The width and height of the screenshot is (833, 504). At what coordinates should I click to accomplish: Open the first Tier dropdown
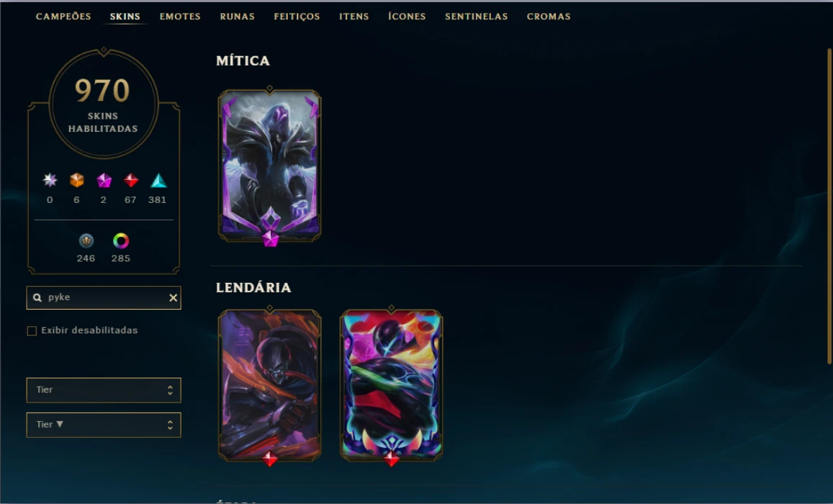click(x=104, y=390)
